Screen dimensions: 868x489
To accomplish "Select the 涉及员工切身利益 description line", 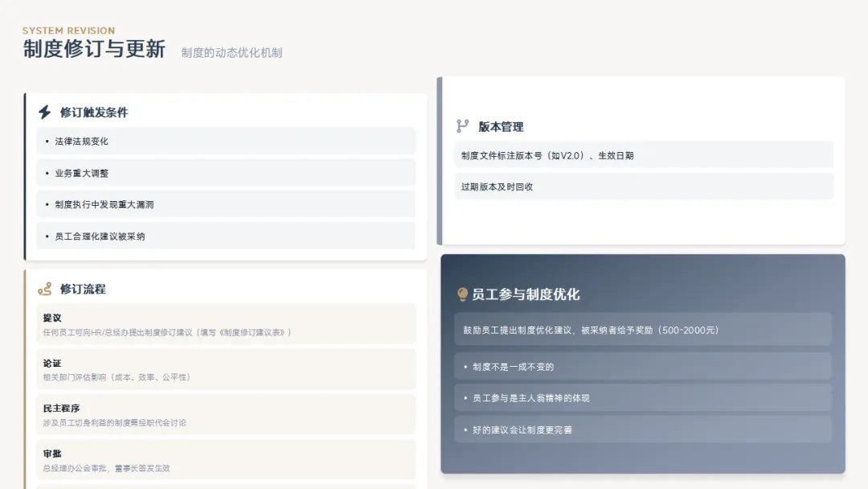I will click(115, 422).
